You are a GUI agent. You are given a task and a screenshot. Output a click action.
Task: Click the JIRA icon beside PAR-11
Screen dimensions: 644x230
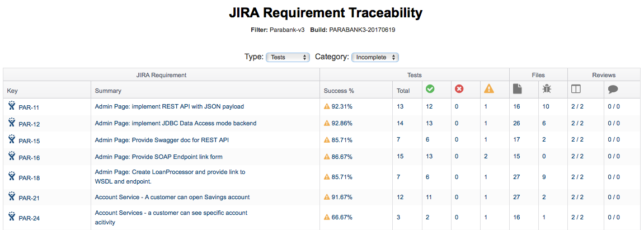point(12,106)
